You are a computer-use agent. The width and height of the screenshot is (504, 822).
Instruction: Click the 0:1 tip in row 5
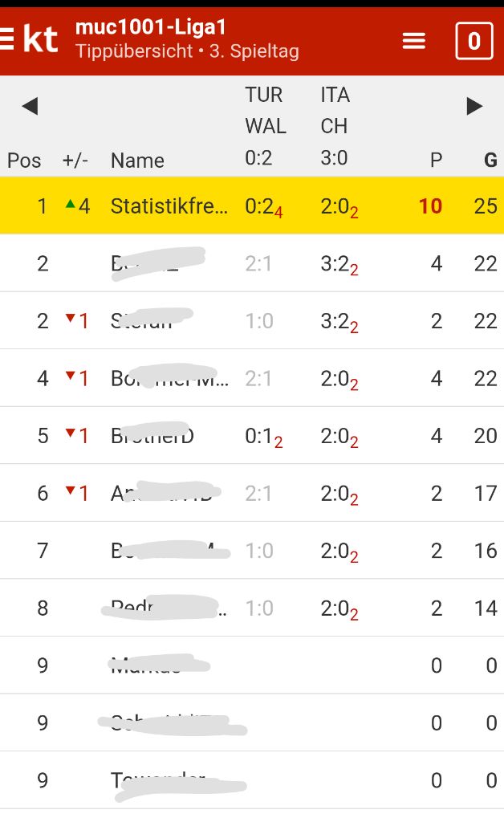pos(259,436)
